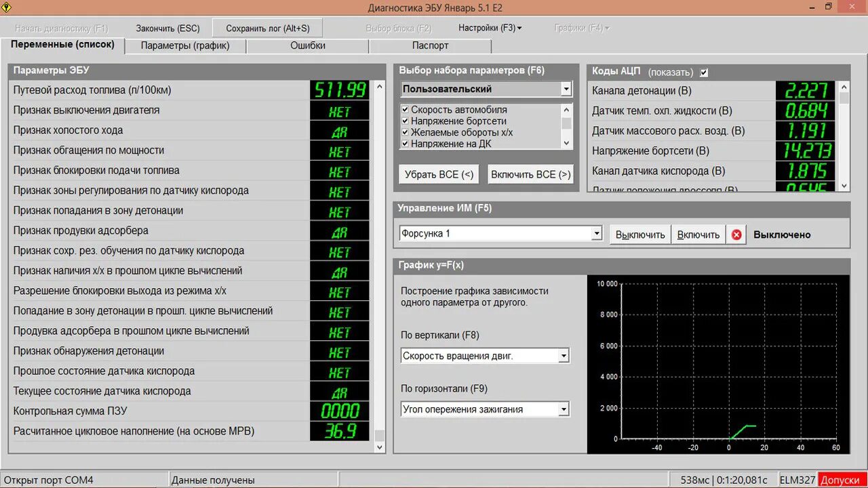This screenshot has width=868, height=488.
Task: Click the 538мс timing status entry
Action: 724,480
